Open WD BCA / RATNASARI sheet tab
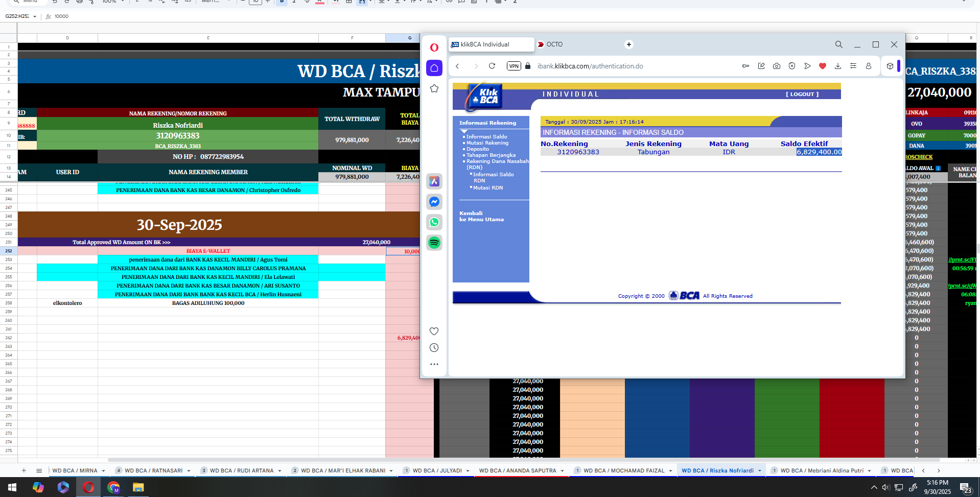 pyautogui.click(x=153, y=470)
